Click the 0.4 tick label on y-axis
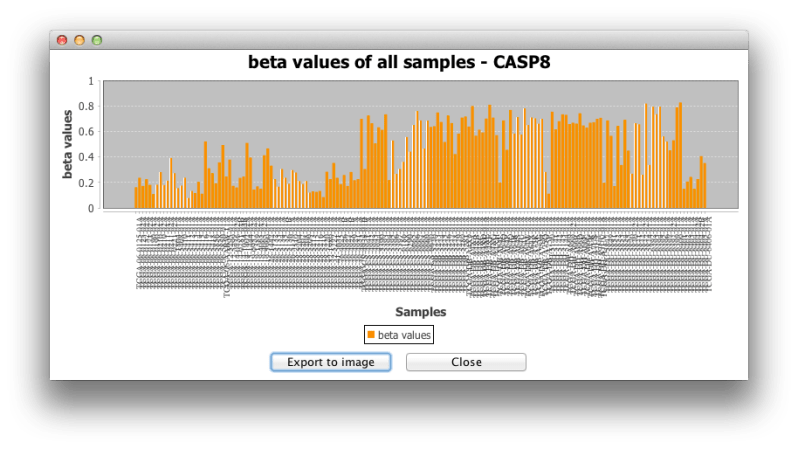This screenshot has width=798, height=449. [x=86, y=157]
